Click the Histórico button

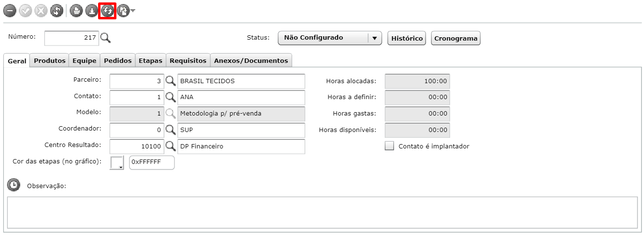pyautogui.click(x=407, y=38)
